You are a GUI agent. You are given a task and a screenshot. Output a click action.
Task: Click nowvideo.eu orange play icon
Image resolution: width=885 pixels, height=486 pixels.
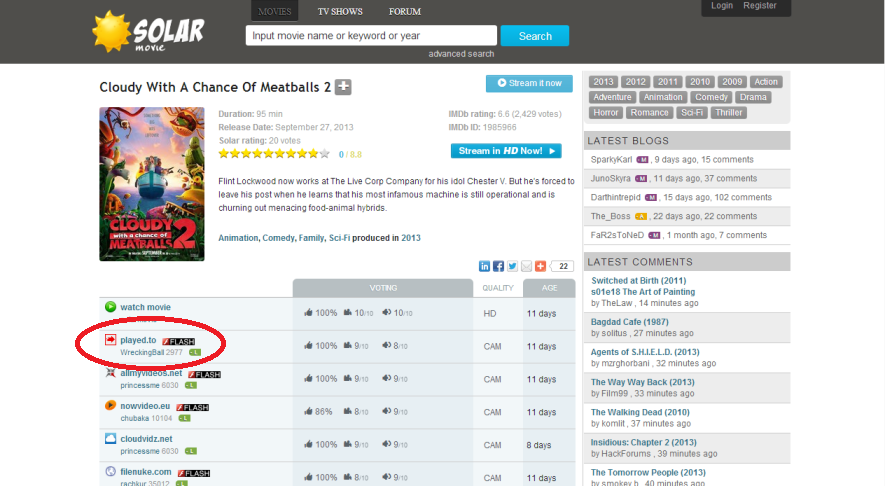click(111, 405)
